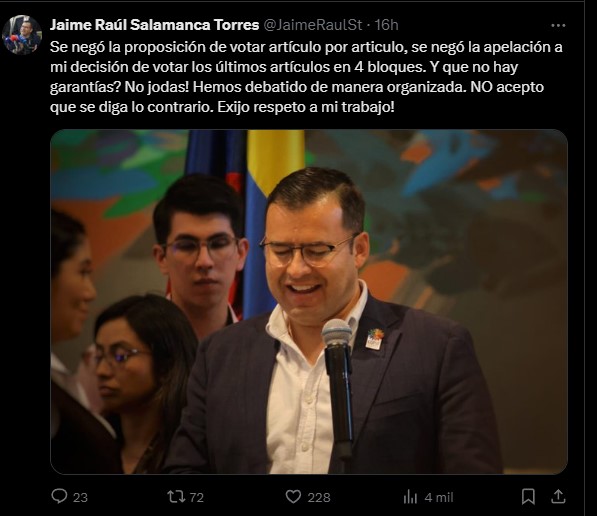Share the tweet via upload arrow icon
The height and width of the screenshot is (516, 597).
[558, 496]
